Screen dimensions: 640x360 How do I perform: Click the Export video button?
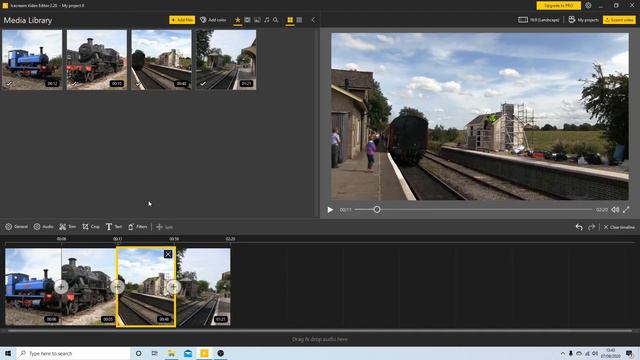pos(619,20)
